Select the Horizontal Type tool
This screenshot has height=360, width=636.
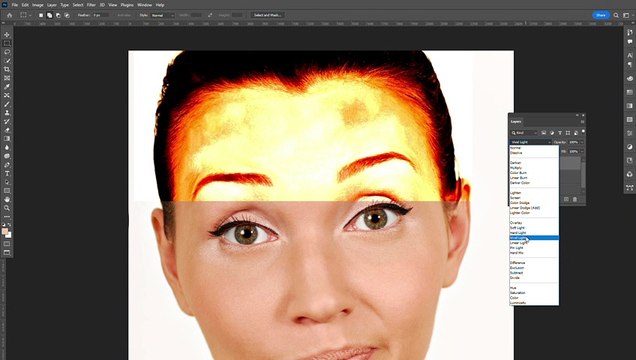[x=7, y=174]
